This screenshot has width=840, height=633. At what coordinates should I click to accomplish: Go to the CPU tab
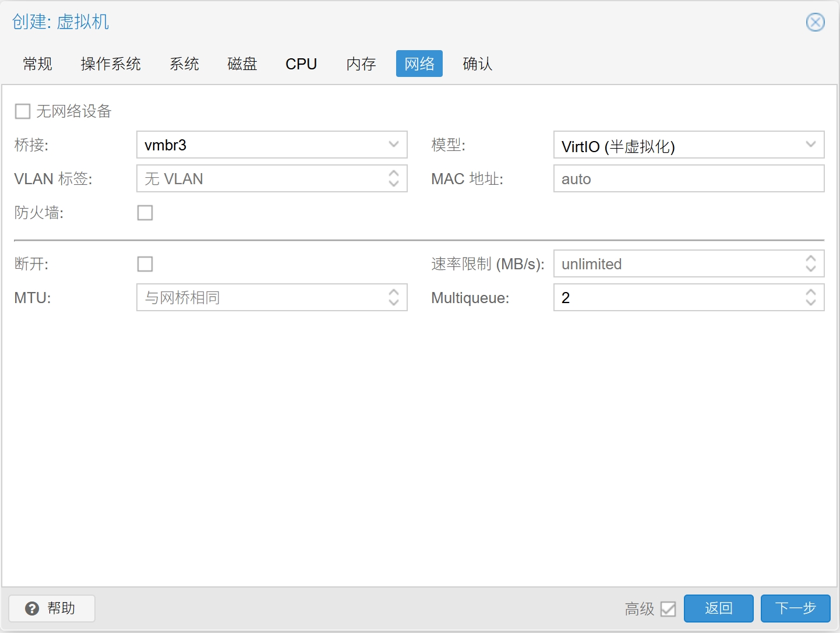click(x=301, y=64)
